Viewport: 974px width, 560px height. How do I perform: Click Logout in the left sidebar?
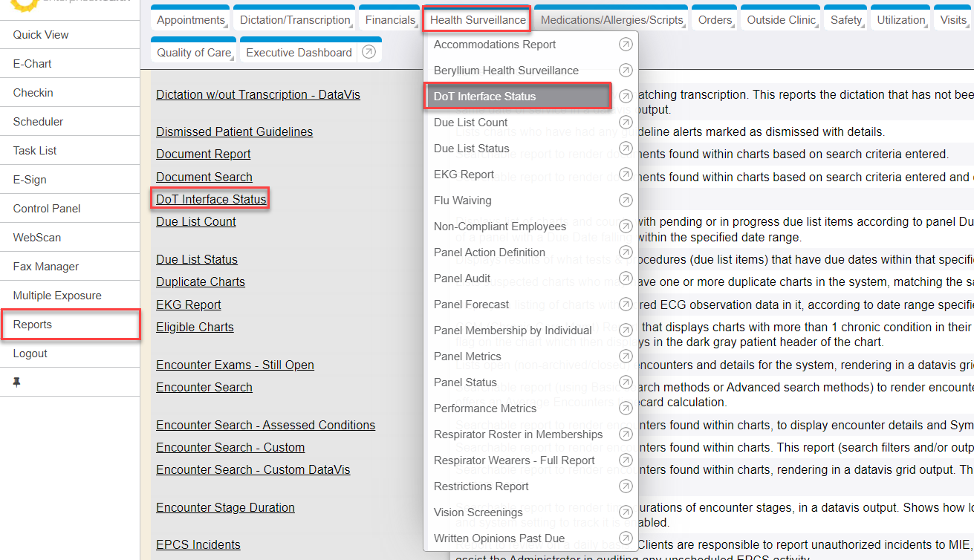30,354
